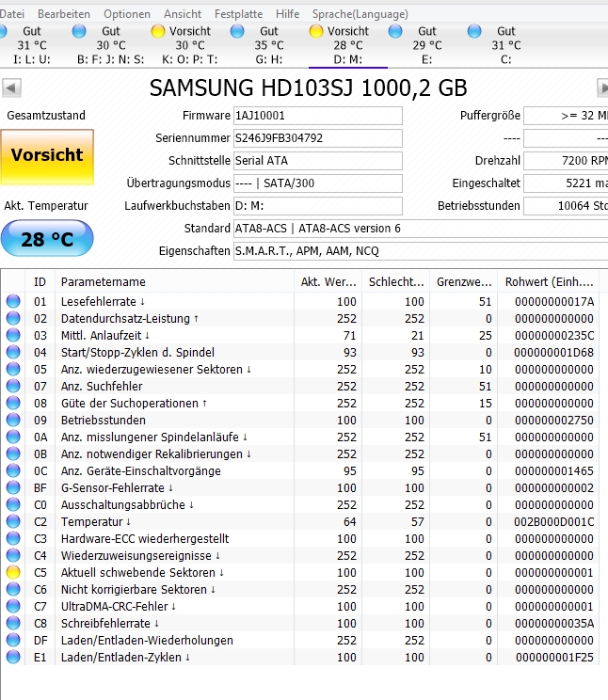Select disk E: blue status icon
Screen dimensions: 608x700
[x=395, y=31]
